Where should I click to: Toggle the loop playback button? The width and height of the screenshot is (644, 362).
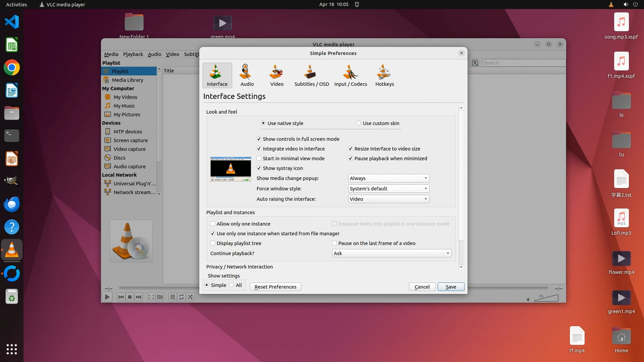[x=181, y=297]
